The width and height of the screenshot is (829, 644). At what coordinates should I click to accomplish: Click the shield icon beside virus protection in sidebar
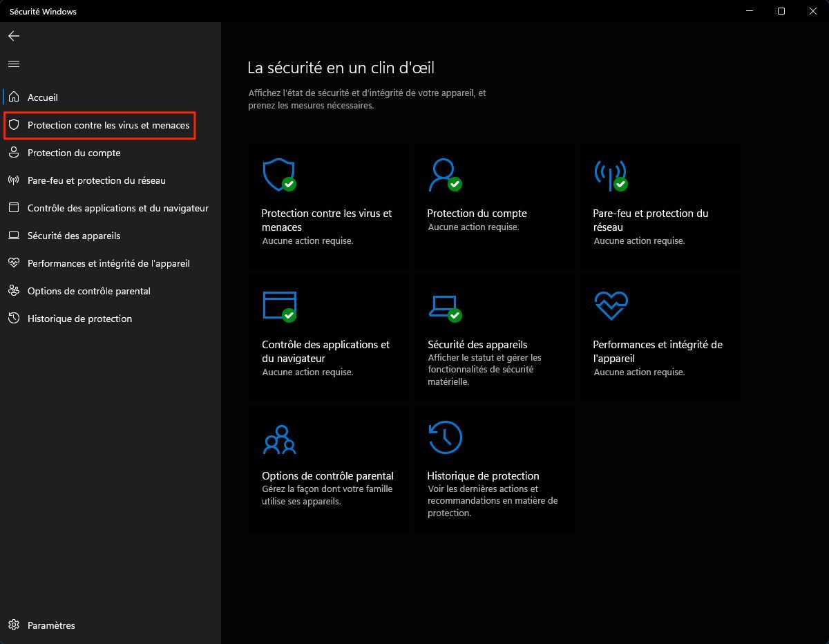click(x=14, y=125)
